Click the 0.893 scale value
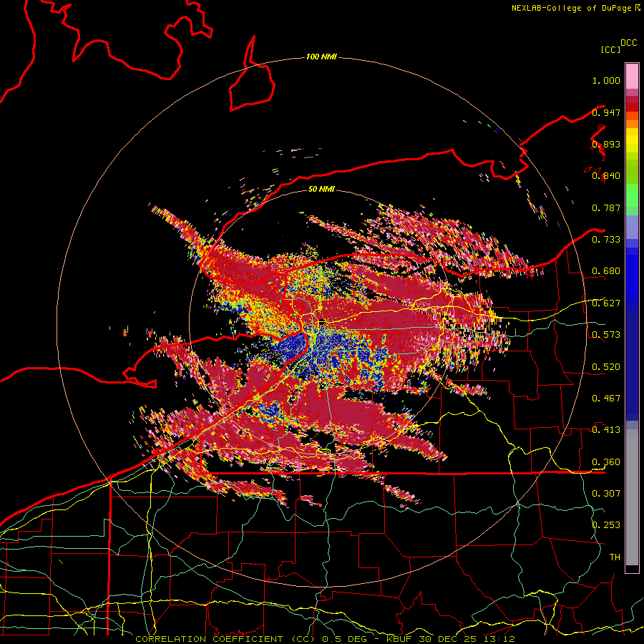644x644 pixels. (x=606, y=144)
